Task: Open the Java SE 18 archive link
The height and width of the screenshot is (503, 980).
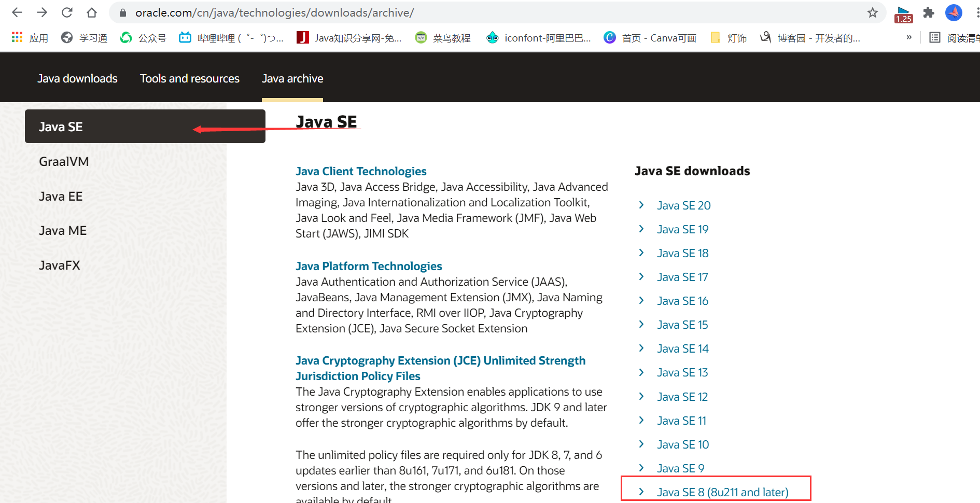Action: tap(683, 254)
